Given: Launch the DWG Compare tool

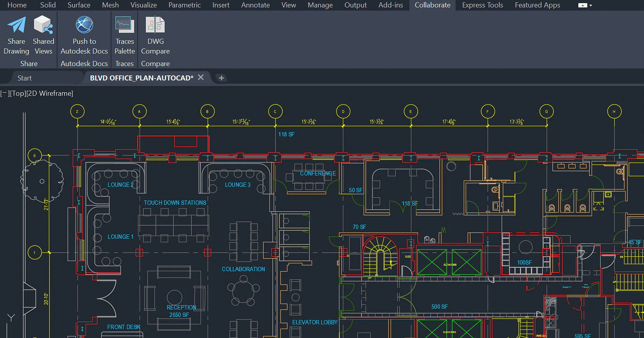Looking at the screenshot, I should [x=155, y=25].
